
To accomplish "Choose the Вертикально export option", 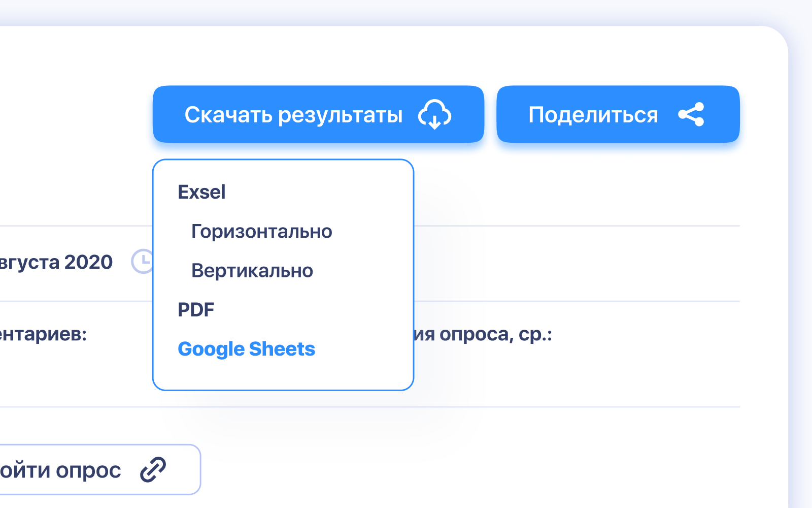I will [252, 271].
